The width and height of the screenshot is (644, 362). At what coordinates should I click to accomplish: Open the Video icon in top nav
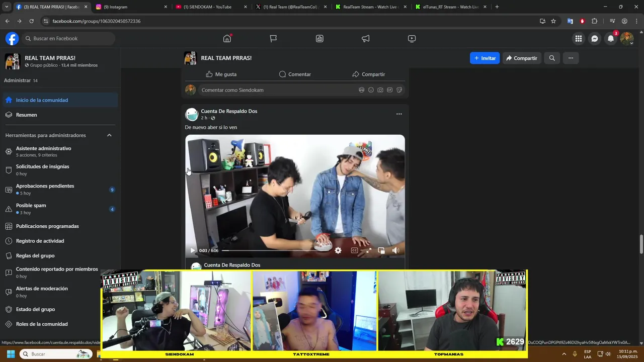click(412, 39)
